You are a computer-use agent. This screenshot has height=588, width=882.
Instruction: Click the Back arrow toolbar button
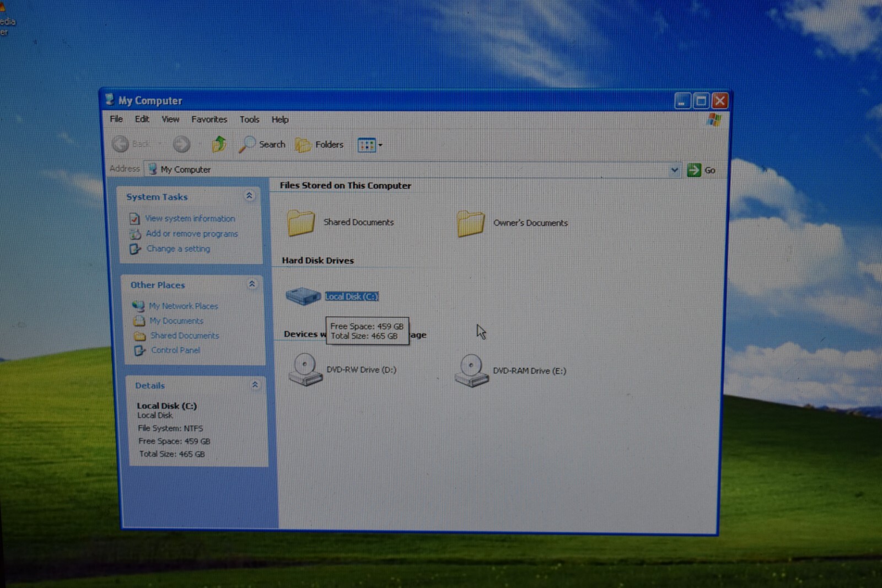120,144
